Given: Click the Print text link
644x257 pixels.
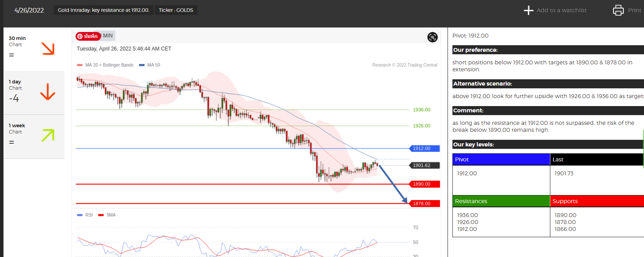Looking at the screenshot, I should [634, 10].
